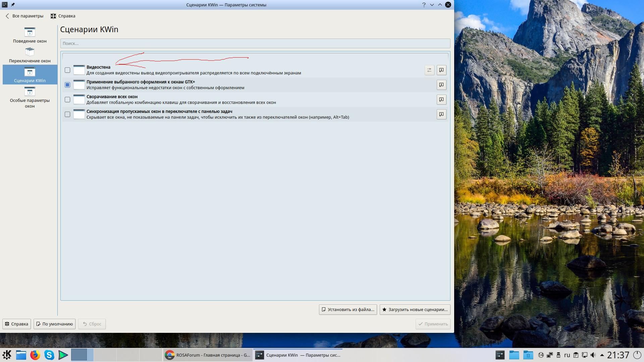Open Особые параметры окон module
Viewport: 644px width, 362px height.
coord(30,97)
